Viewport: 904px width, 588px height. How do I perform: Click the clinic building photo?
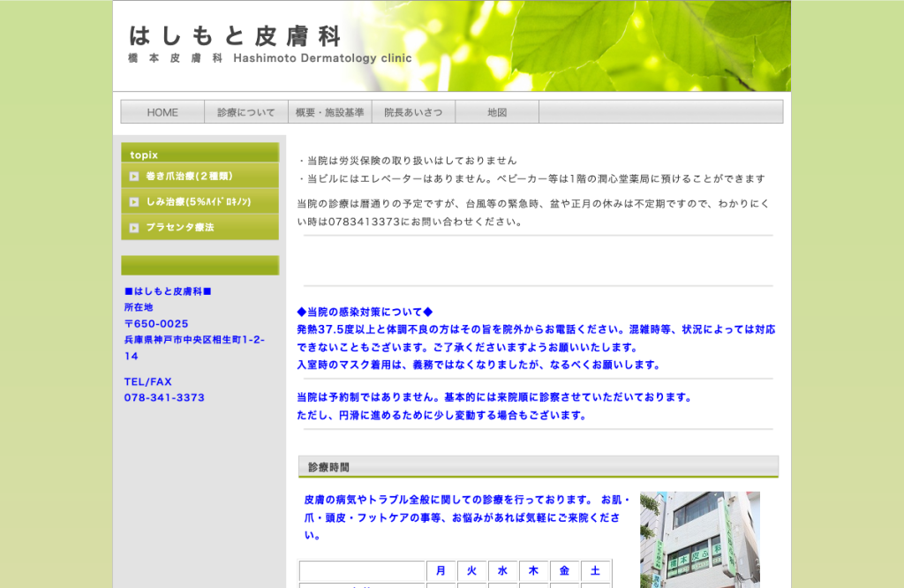pos(700,539)
